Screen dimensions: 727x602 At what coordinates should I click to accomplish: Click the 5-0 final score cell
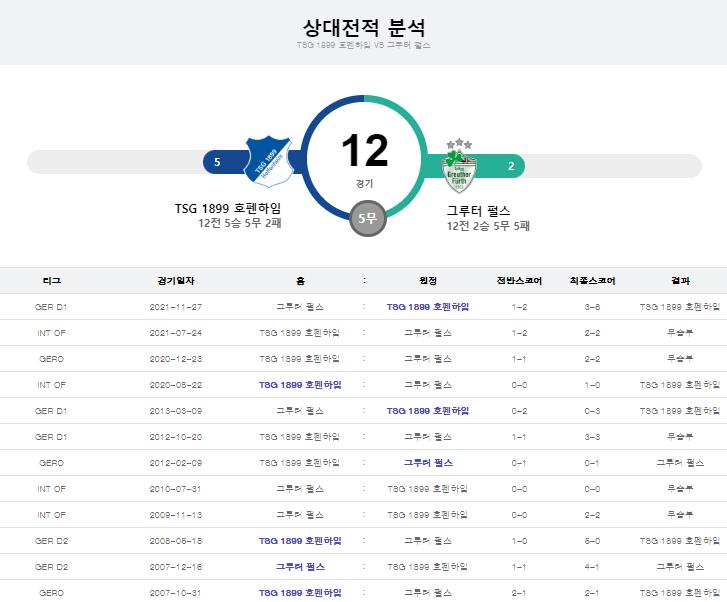pyautogui.click(x=593, y=541)
